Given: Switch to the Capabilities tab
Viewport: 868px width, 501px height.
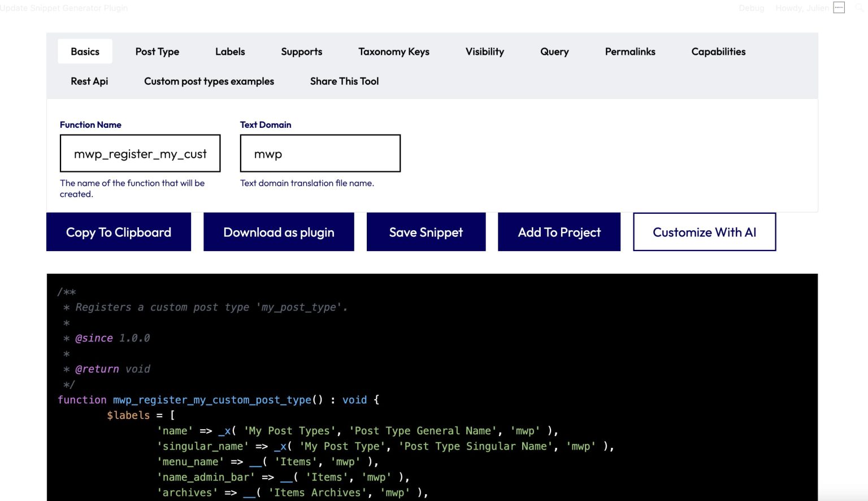Looking at the screenshot, I should [x=718, y=51].
